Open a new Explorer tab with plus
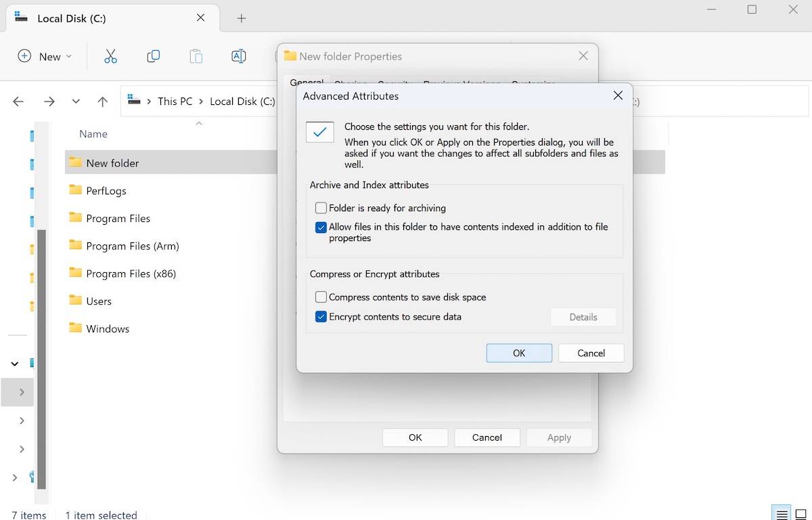The width and height of the screenshot is (812, 520). 242,18
